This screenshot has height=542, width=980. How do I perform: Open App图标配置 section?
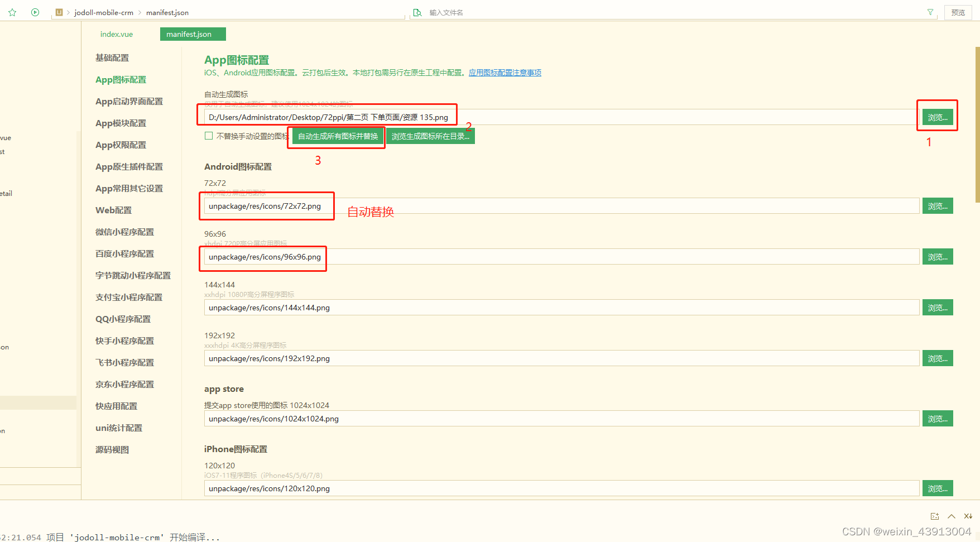click(x=121, y=79)
